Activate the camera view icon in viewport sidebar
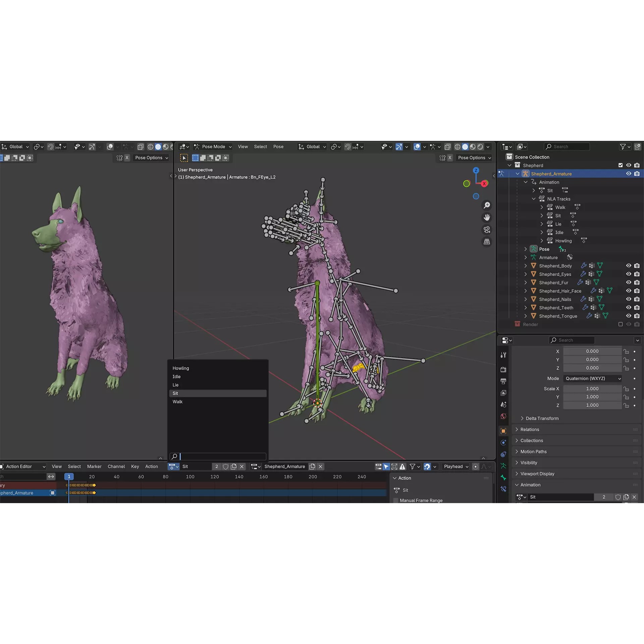This screenshot has height=644, width=644. 487,230
